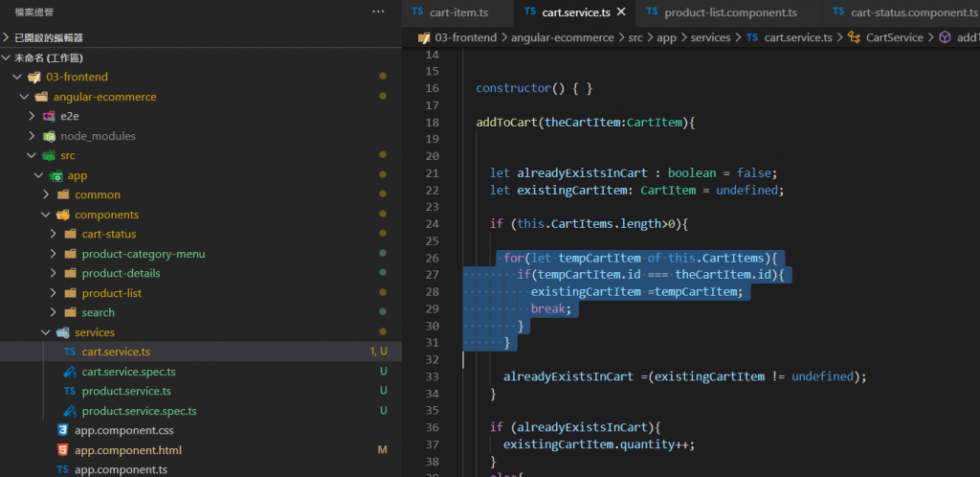Select app in the breadcrumb path

667,37
